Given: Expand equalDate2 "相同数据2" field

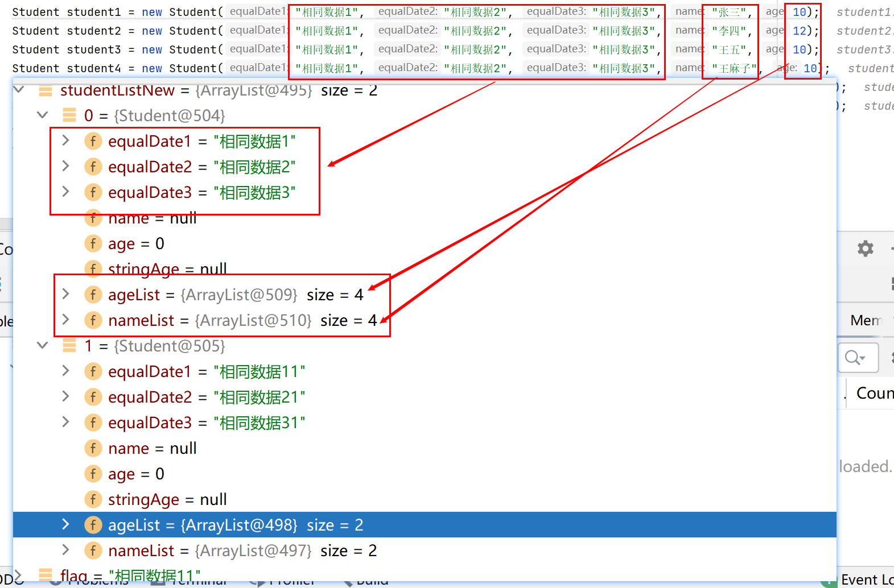Looking at the screenshot, I should point(65,167).
